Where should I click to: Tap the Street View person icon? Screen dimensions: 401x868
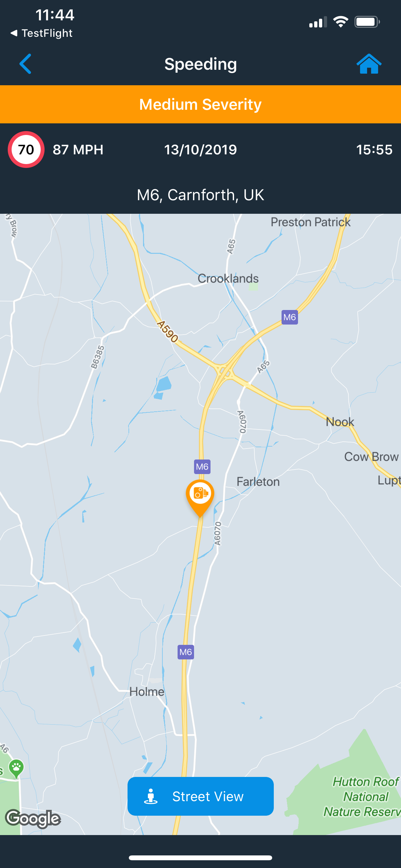(x=151, y=796)
